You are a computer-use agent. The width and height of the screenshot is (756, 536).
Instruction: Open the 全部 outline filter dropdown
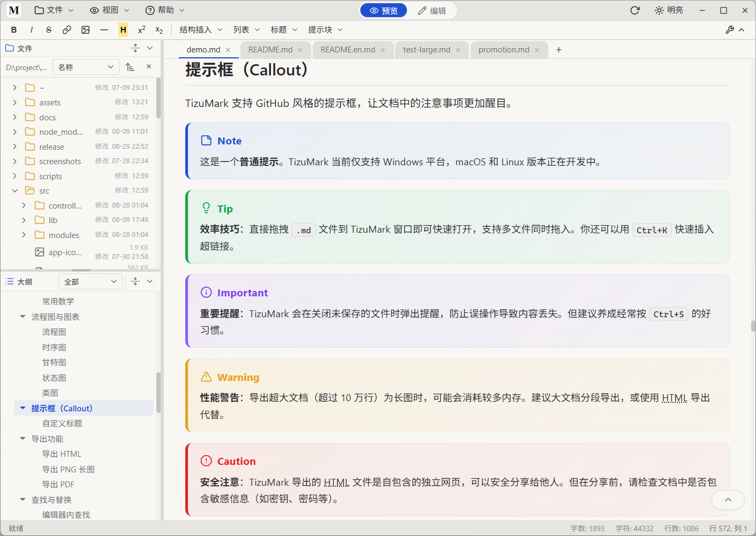[x=90, y=281]
